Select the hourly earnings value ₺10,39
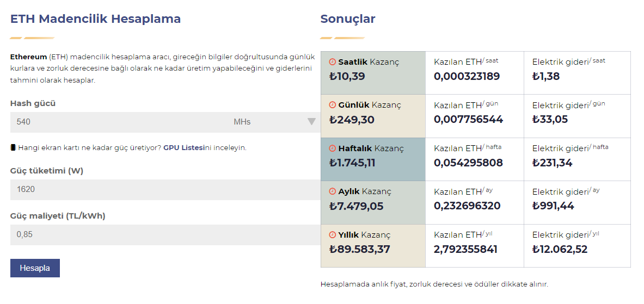 coord(347,76)
